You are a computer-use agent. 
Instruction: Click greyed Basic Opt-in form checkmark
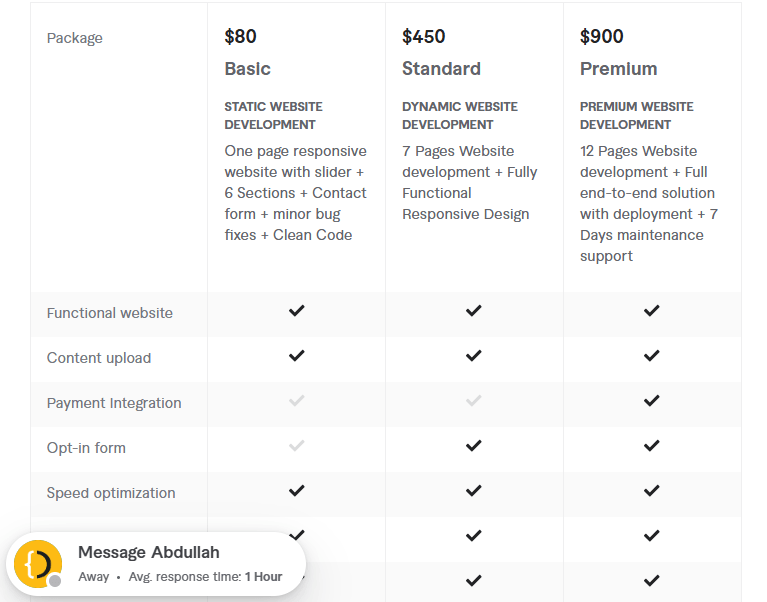(x=296, y=446)
